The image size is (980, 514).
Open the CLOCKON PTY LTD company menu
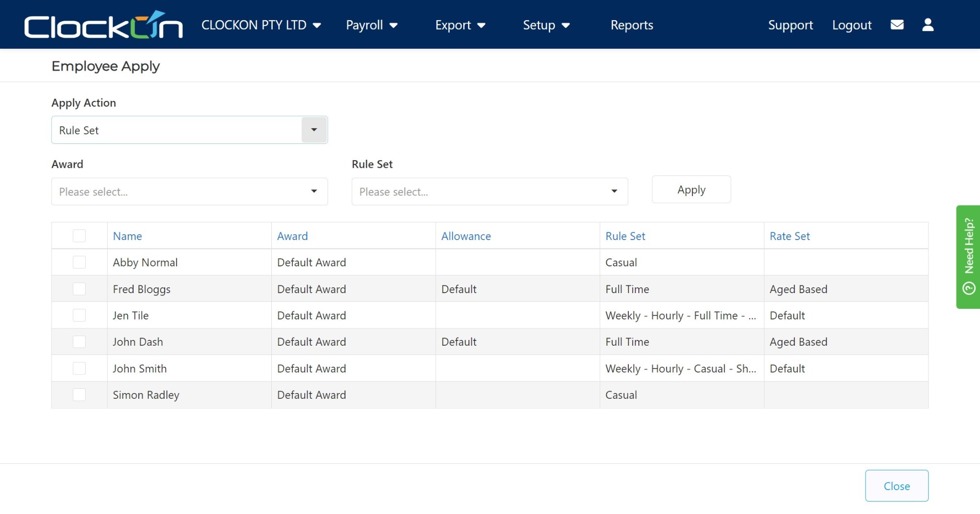(x=261, y=25)
